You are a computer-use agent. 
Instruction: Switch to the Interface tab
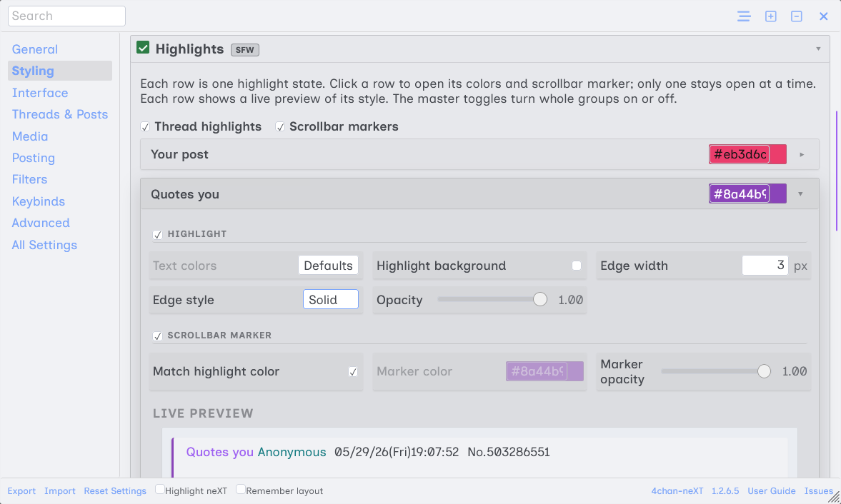pyautogui.click(x=40, y=93)
